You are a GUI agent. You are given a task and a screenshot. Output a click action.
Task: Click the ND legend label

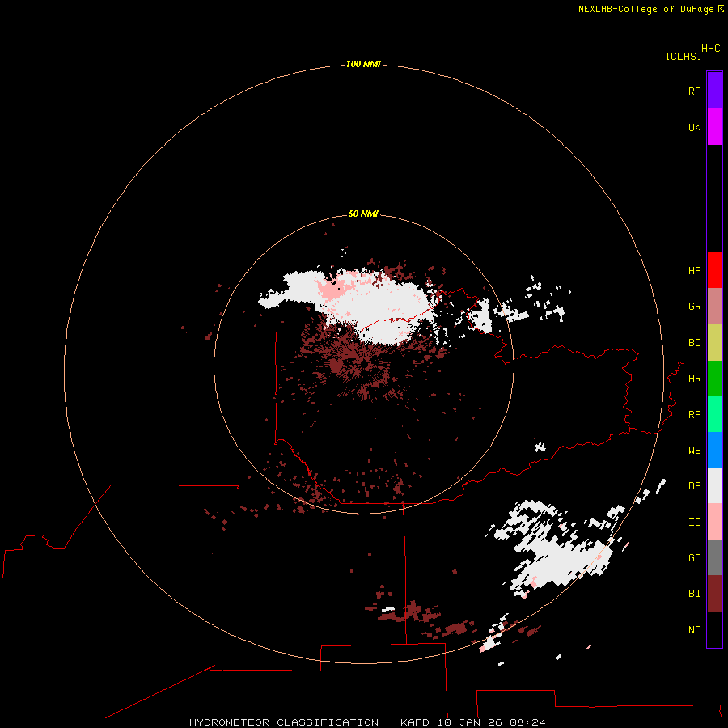coord(695,630)
